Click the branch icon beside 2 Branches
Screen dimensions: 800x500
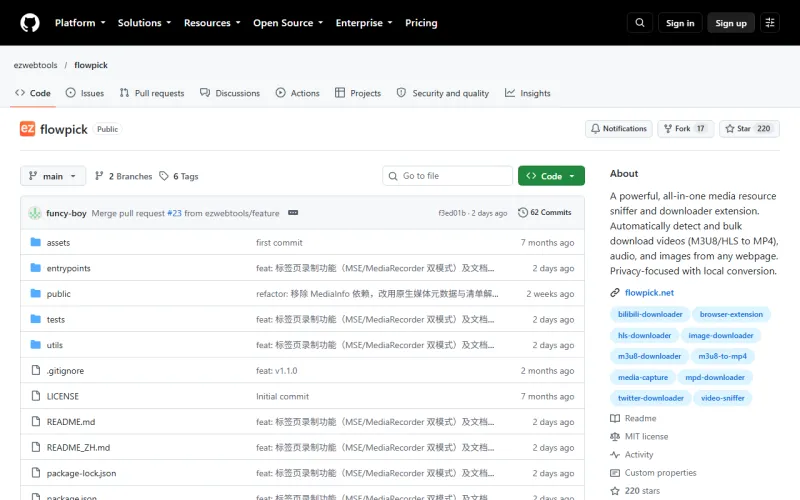(99, 176)
